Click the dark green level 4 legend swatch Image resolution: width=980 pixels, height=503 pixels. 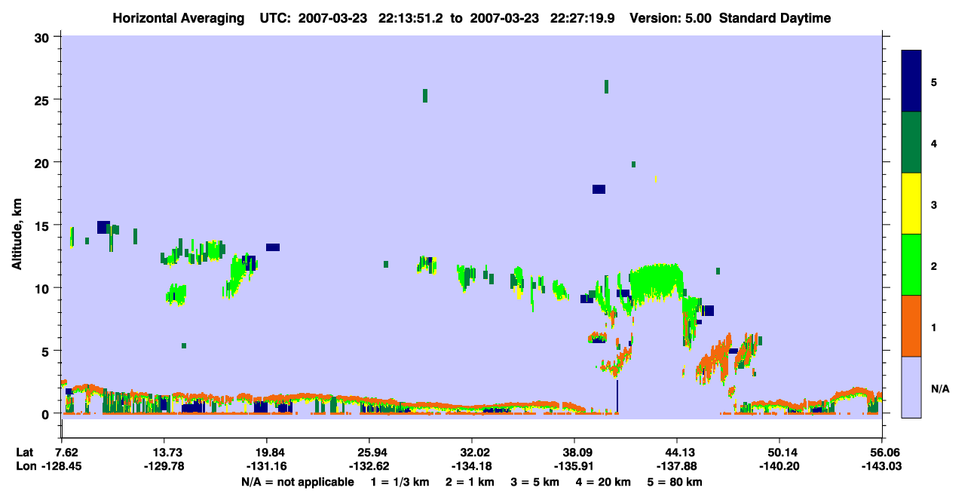(x=911, y=143)
